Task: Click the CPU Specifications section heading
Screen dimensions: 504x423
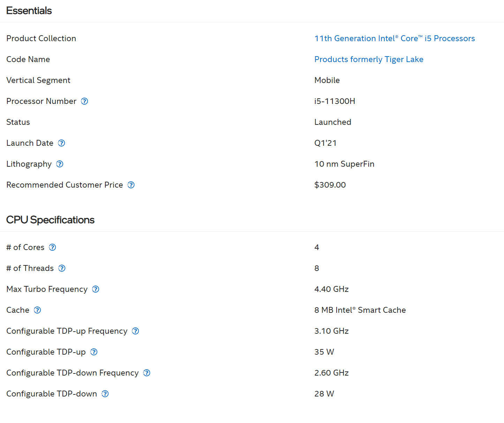Action: (x=50, y=220)
